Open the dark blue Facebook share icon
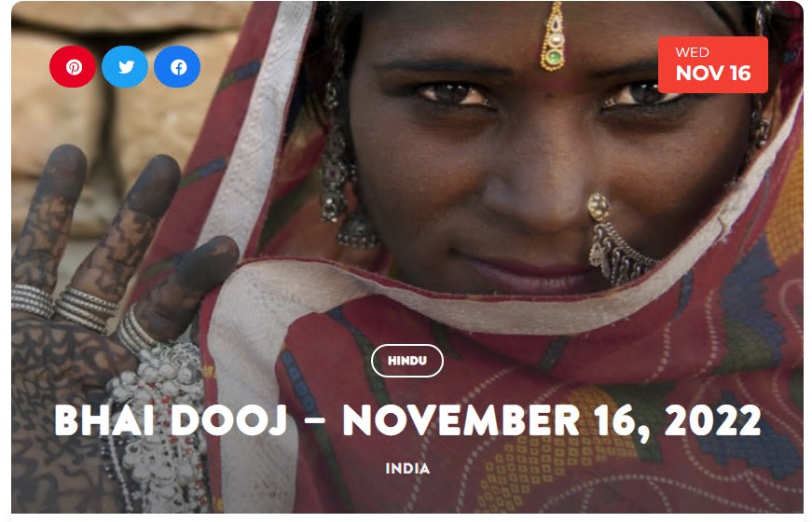Image resolution: width=812 pixels, height=522 pixels. [177, 67]
